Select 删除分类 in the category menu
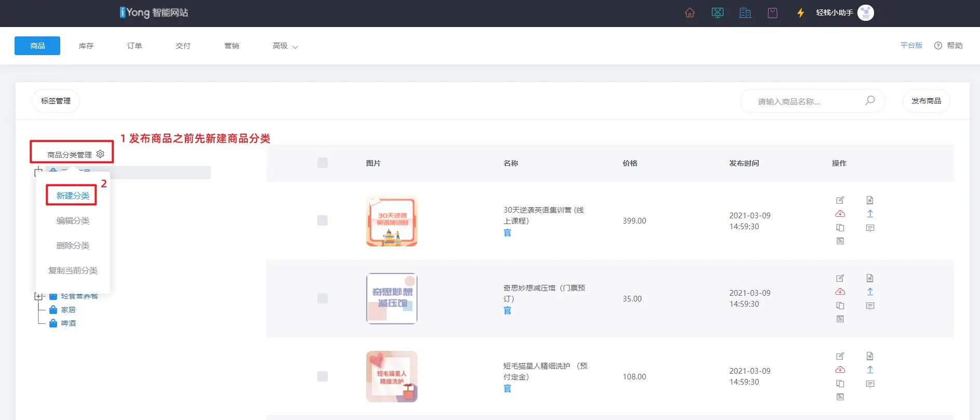Image resolution: width=980 pixels, height=420 pixels. pos(73,245)
